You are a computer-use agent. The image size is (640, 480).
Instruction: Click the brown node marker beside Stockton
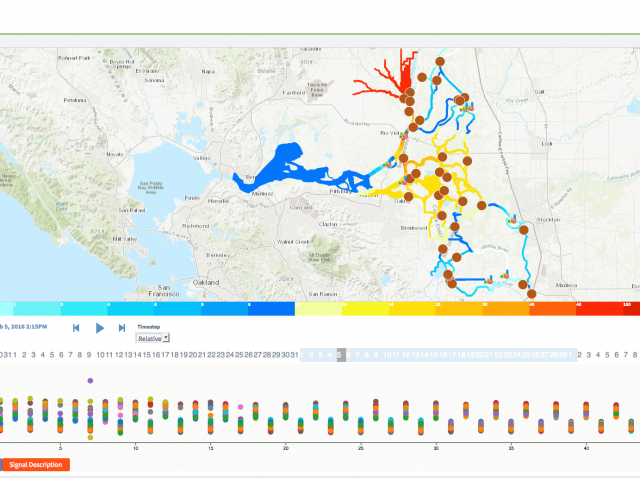click(524, 230)
